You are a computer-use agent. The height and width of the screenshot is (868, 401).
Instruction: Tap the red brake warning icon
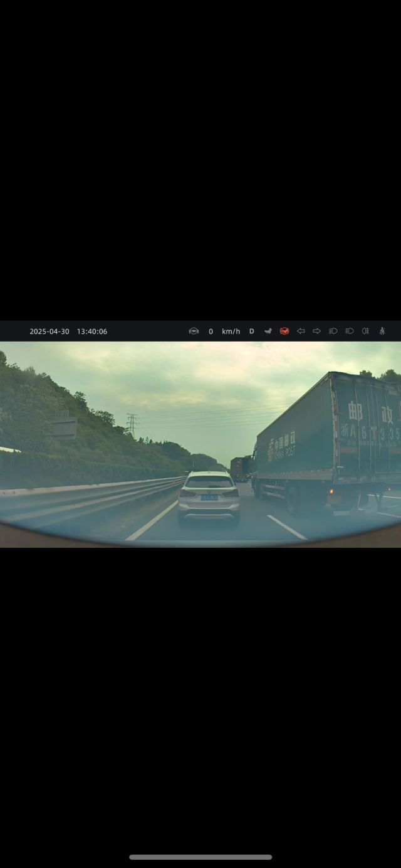pos(284,331)
